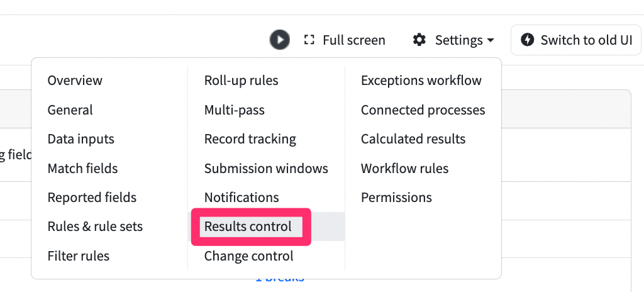Choose Data inputs option
This screenshot has width=644, height=292.
[81, 139]
